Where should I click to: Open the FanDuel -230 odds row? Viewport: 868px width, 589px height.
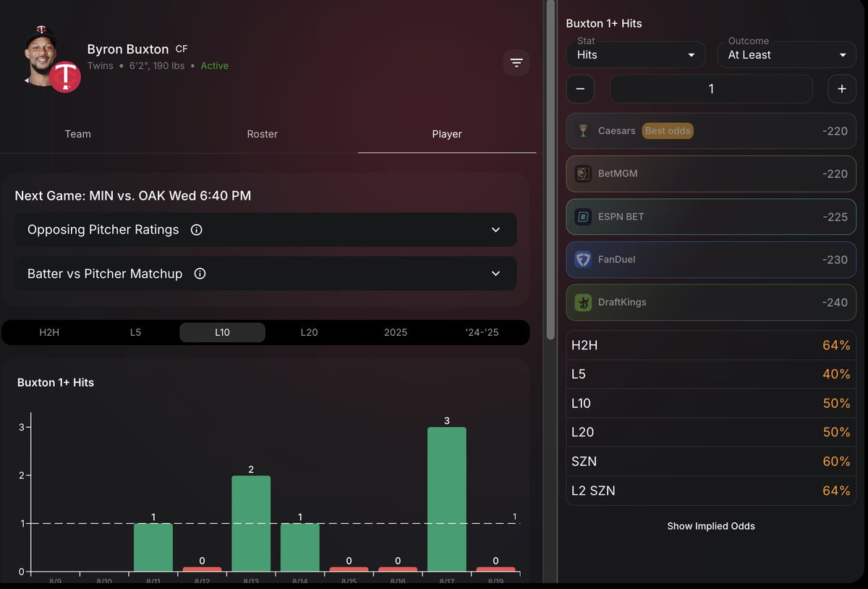[x=711, y=259]
